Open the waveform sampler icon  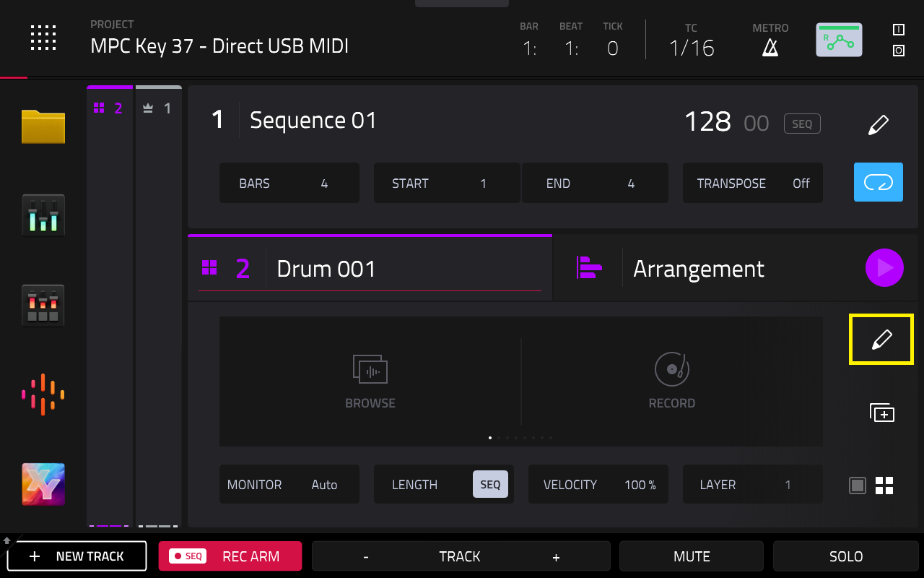coord(43,394)
